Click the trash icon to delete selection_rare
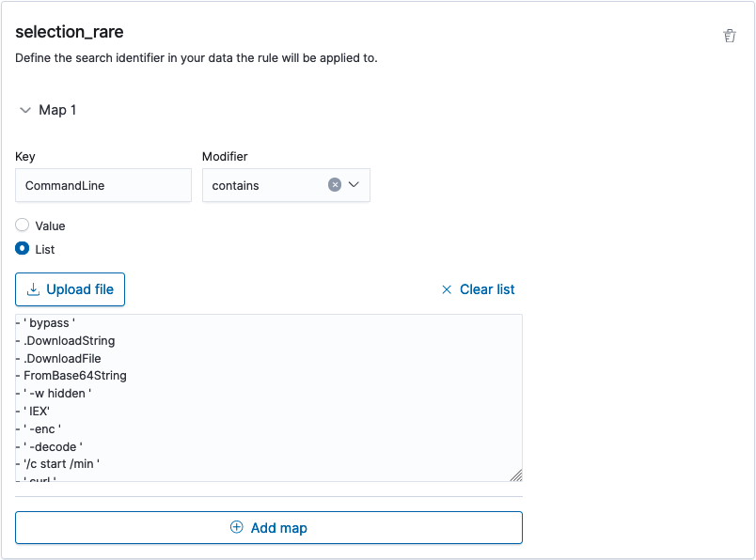Viewport: 756px width, 560px height. 730,35
